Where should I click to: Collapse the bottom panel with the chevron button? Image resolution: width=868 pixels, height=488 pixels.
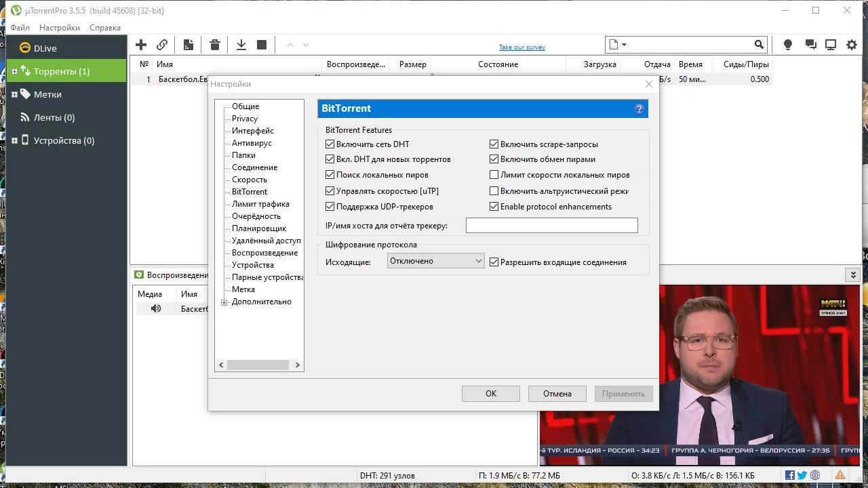pyautogui.click(x=853, y=274)
